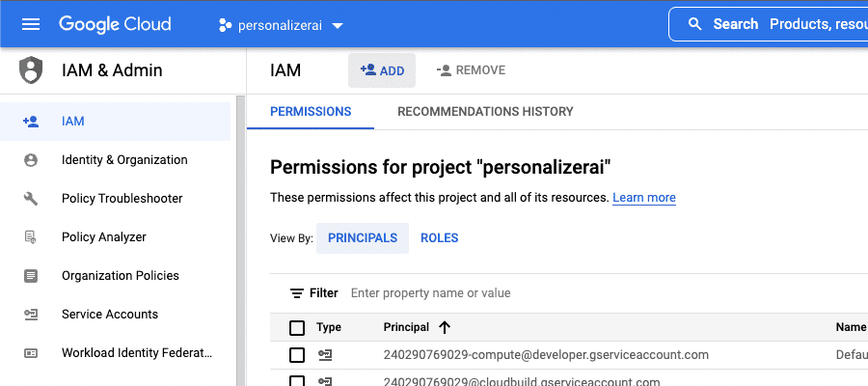Click the Workload Identity Federation icon

click(x=31, y=353)
